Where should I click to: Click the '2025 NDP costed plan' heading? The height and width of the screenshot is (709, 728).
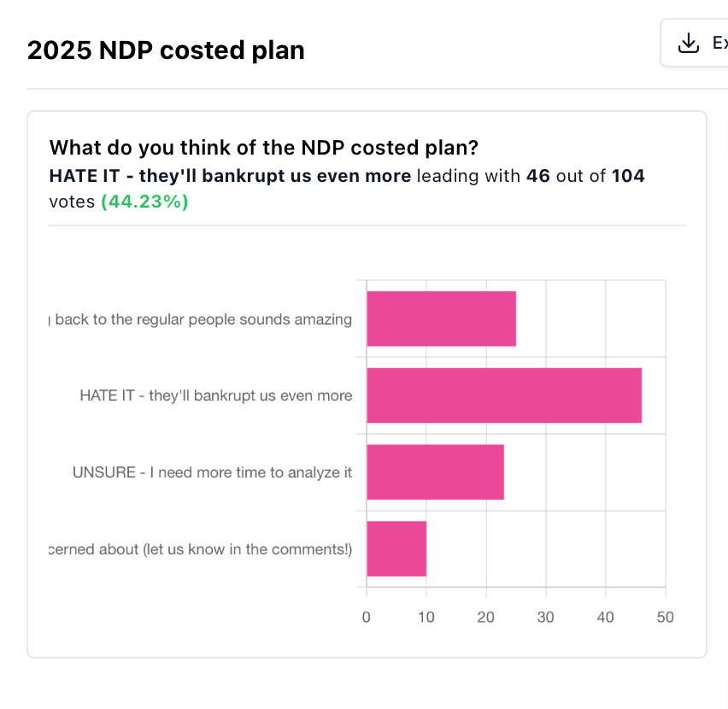[166, 50]
